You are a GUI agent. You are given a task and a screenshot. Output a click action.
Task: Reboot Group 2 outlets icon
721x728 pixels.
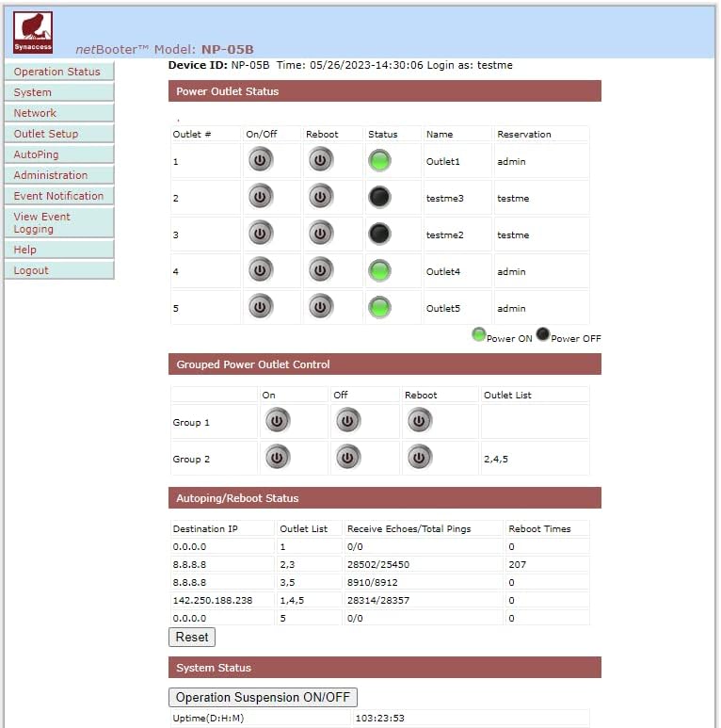coord(420,458)
